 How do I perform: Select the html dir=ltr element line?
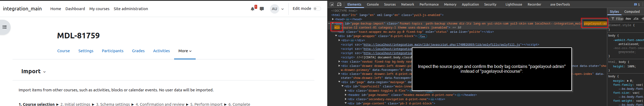pyautogui.click(x=387, y=15)
